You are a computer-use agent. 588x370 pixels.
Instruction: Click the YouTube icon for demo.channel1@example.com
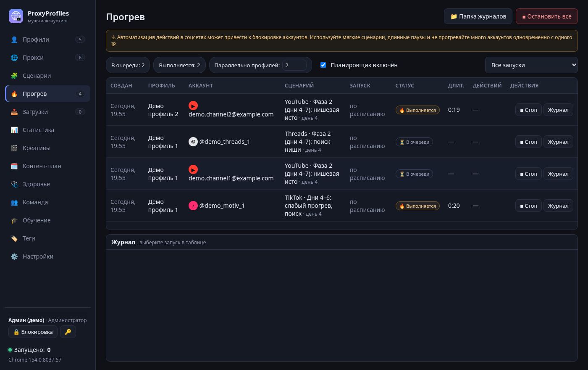[x=193, y=169]
